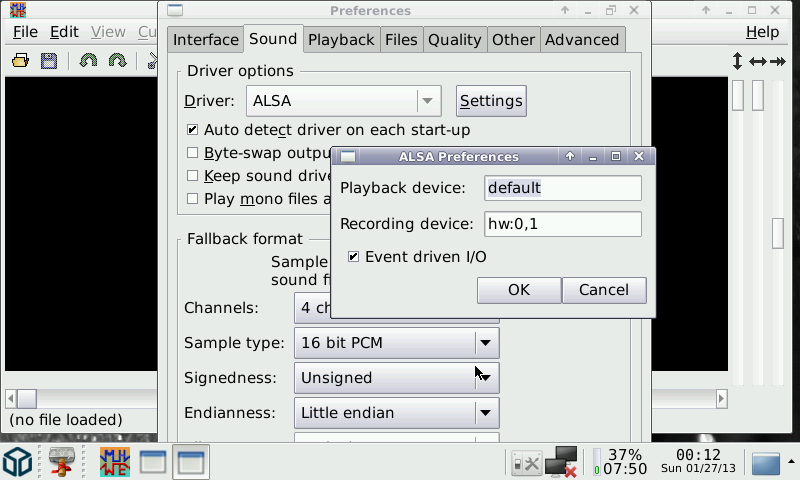Uncheck Event driven I/O option

[353, 257]
